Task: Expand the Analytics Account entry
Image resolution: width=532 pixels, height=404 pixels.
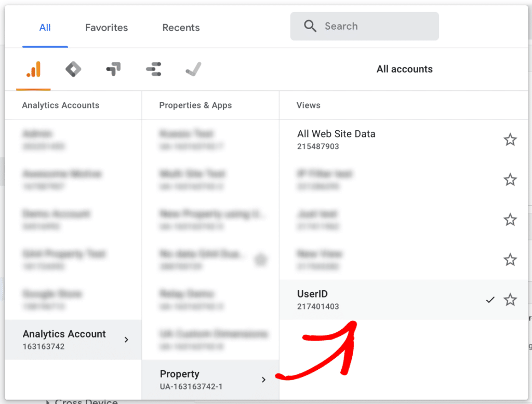Action: (73, 340)
